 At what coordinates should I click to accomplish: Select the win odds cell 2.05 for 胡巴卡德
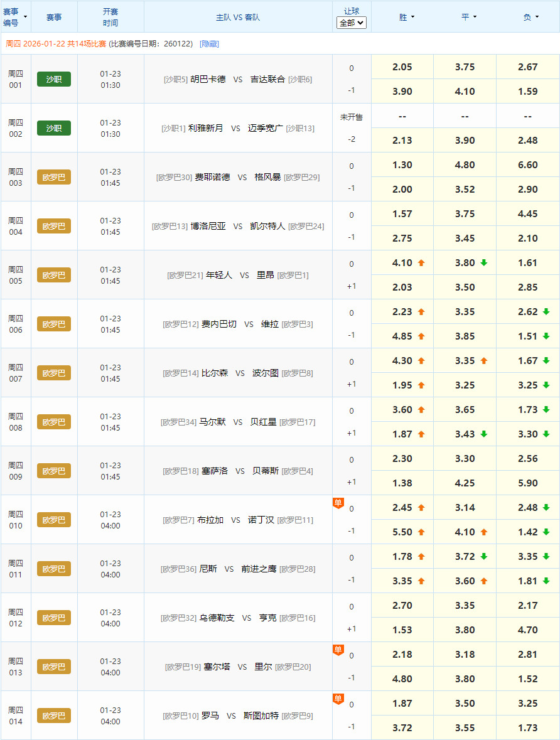[x=402, y=67]
